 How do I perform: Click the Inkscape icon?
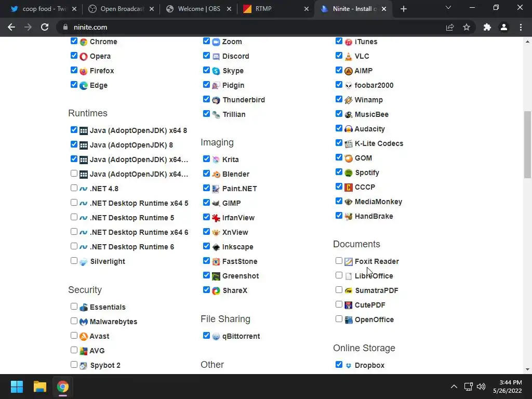(x=216, y=247)
